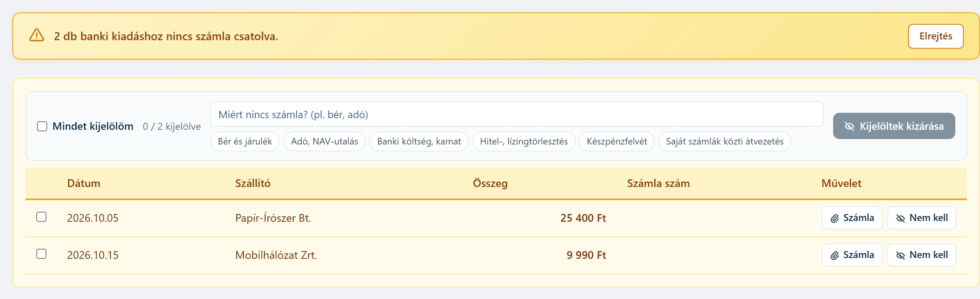Choose the Bér és járulék reason chip
This screenshot has height=299, width=980.
[245, 141]
